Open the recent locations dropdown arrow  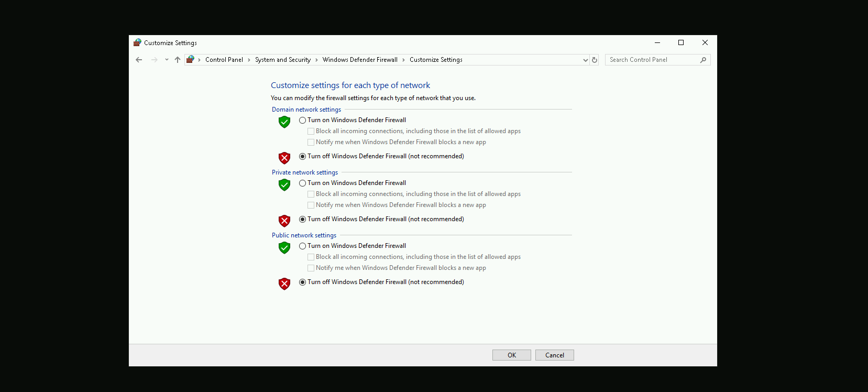167,60
